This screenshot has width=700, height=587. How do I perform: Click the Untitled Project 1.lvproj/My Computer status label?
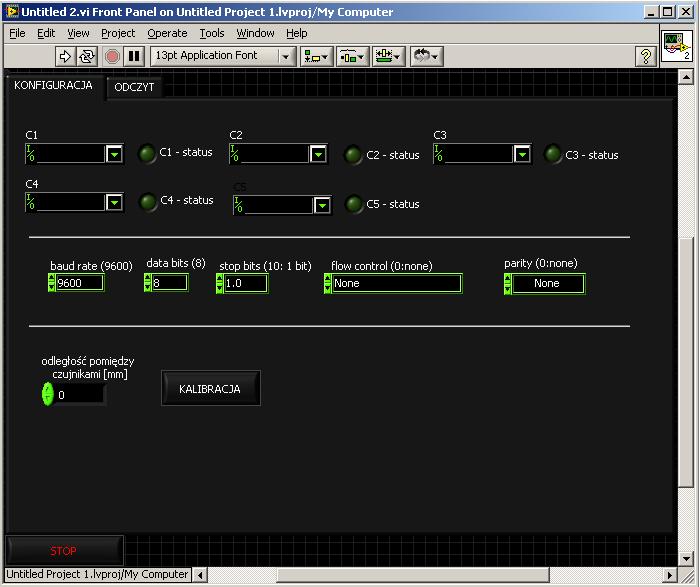pos(97,575)
